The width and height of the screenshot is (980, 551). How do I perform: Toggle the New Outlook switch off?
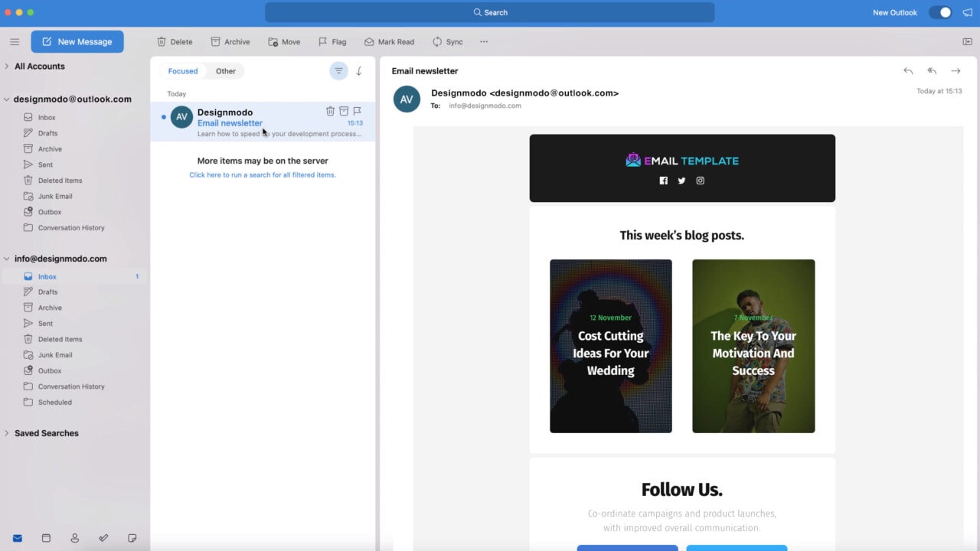tap(940, 12)
